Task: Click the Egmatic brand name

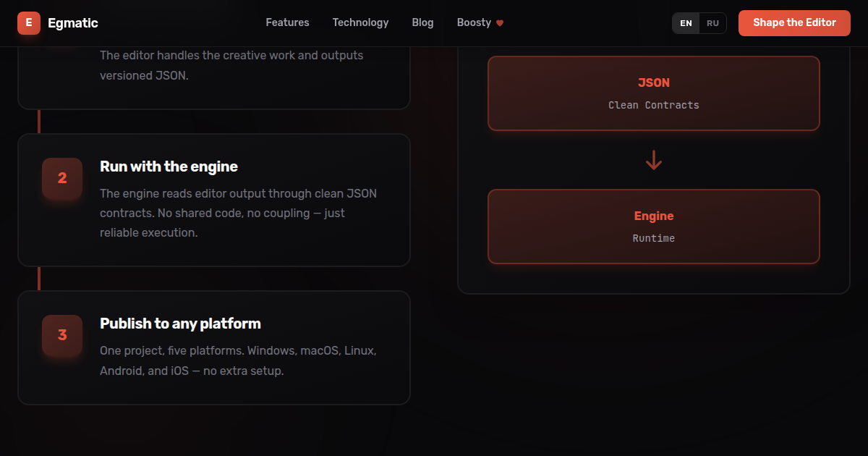Action: click(x=73, y=23)
